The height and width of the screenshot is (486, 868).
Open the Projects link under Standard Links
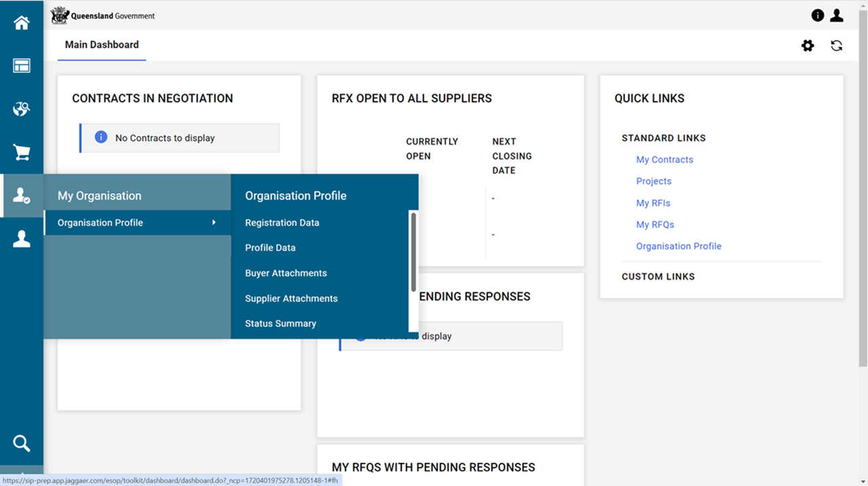tap(653, 181)
